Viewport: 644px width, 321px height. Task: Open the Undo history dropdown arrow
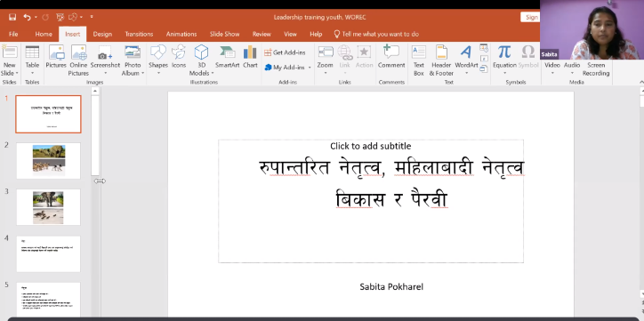(x=36, y=17)
